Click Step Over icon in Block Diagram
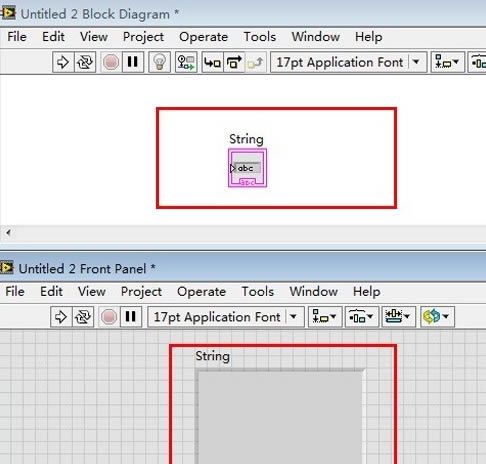Screen dimensions: 486x464 pyautogui.click(x=234, y=62)
